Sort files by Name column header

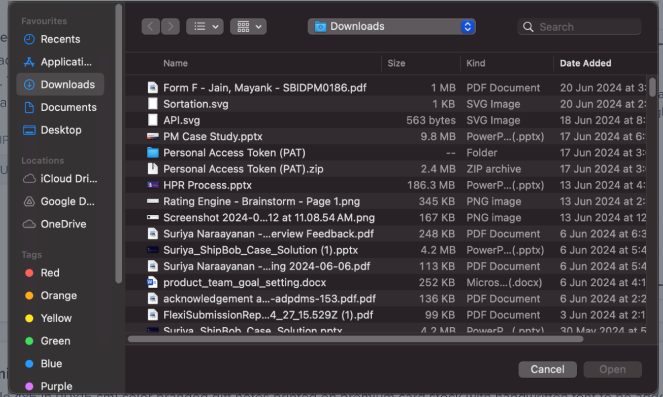coord(175,63)
